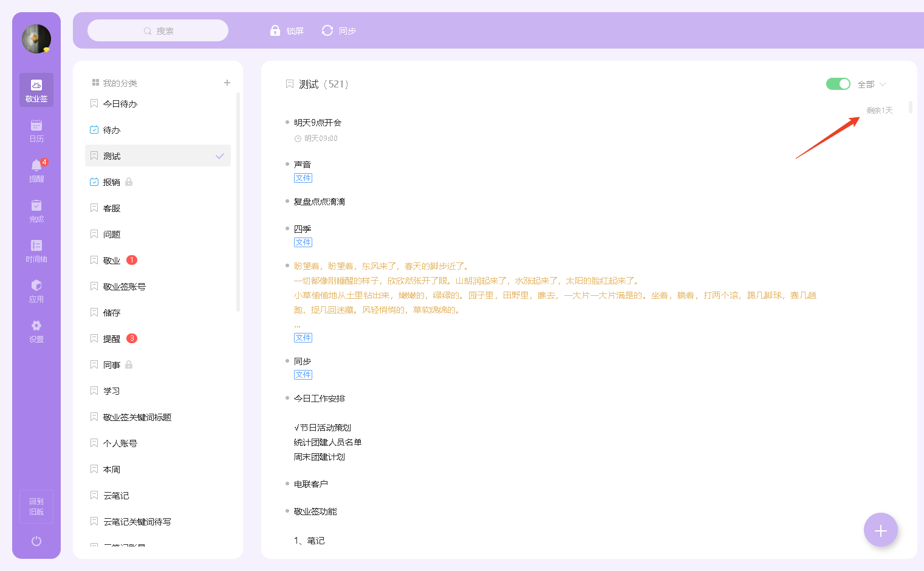Open the 时间轴 timeline view

pos(36,251)
